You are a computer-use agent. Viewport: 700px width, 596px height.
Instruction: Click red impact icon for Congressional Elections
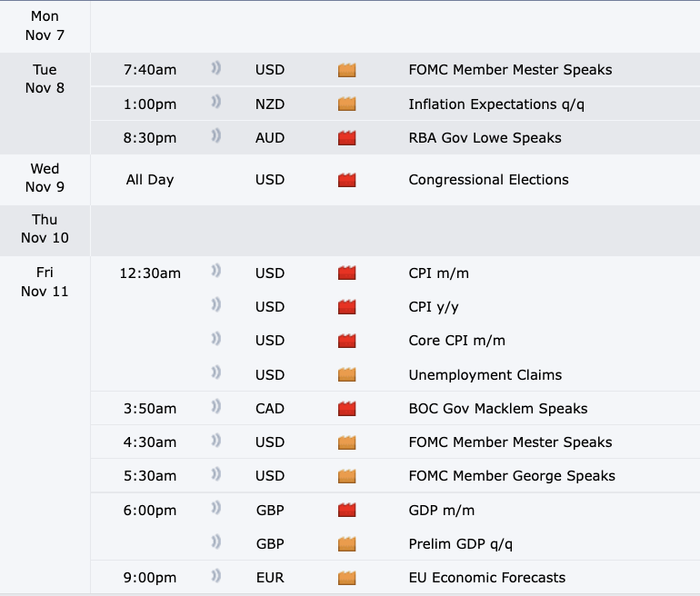point(346,180)
